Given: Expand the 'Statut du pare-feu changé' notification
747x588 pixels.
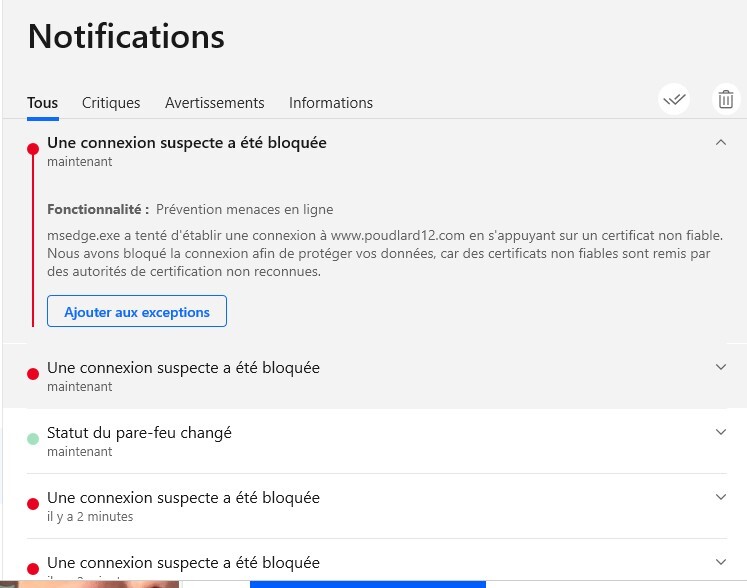Looking at the screenshot, I should [721, 432].
